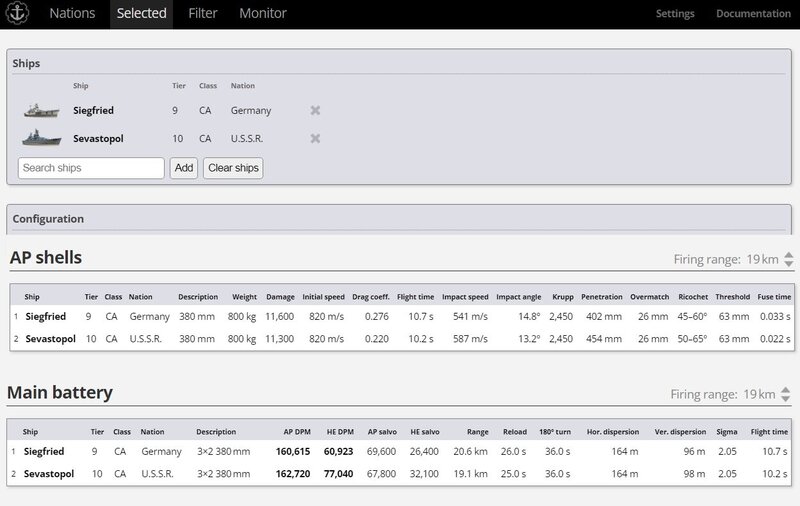Image resolution: width=800 pixels, height=506 pixels.
Task: Click the Clear ships button
Action: (233, 168)
